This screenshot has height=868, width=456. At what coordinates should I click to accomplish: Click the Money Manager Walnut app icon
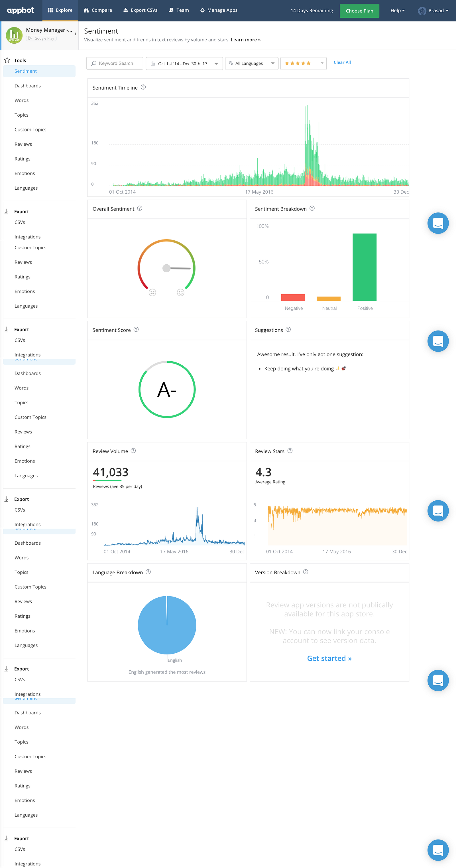14,35
